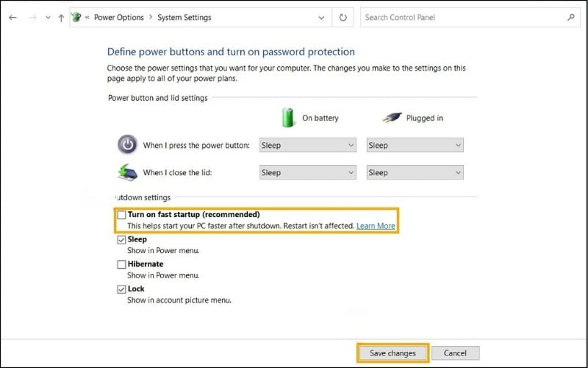Click 'When I close the lid:' label
588x368 pixels.
point(177,173)
